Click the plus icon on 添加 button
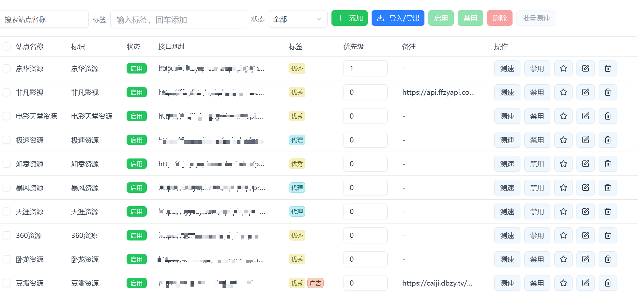The image size is (644, 298). tap(340, 18)
